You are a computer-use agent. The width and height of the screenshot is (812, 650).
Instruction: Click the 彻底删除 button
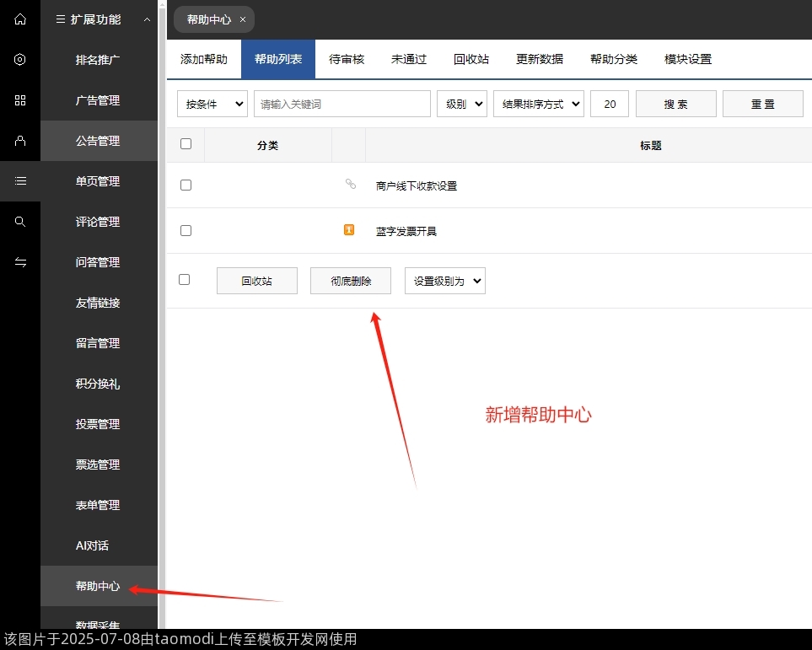(351, 280)
